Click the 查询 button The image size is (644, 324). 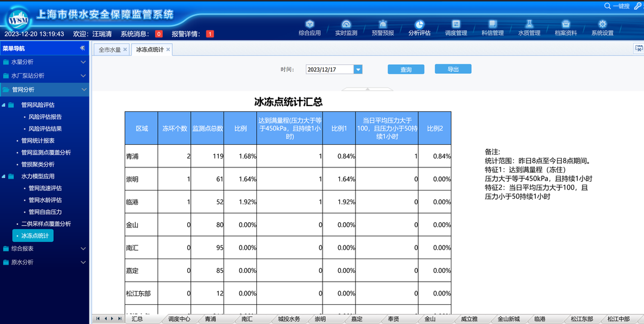pos(406,69)
